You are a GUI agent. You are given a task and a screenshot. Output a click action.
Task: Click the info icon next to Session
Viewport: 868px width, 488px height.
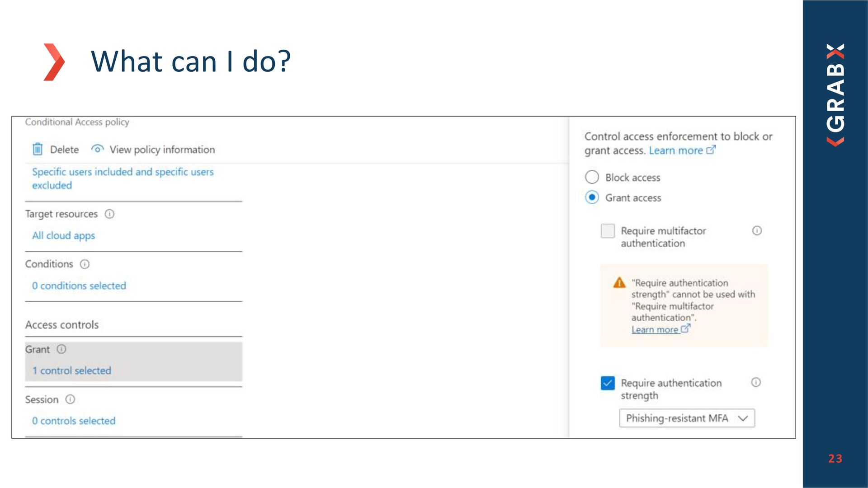(x=70, y=399)
